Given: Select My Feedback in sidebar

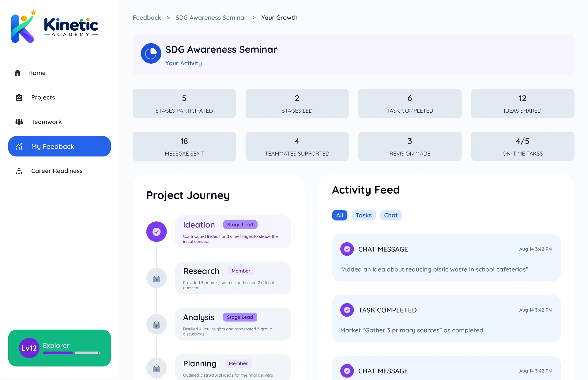Looking at the screenshot, I should click(59, 146).
